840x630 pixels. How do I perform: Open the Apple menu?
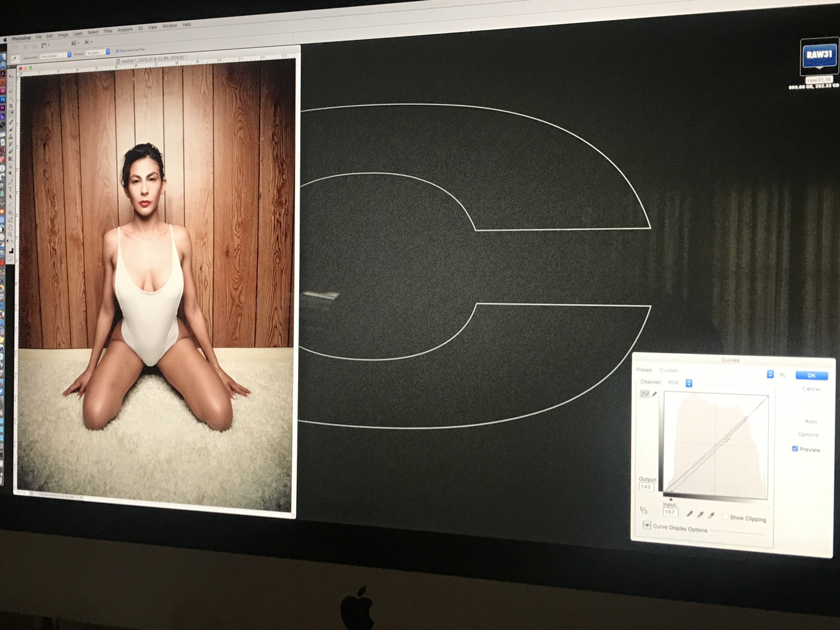(5, 39)
